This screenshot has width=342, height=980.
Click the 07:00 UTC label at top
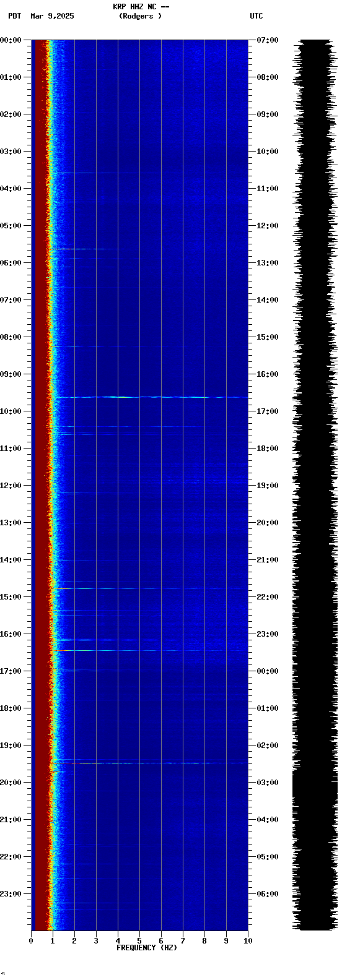click(267, 40)
